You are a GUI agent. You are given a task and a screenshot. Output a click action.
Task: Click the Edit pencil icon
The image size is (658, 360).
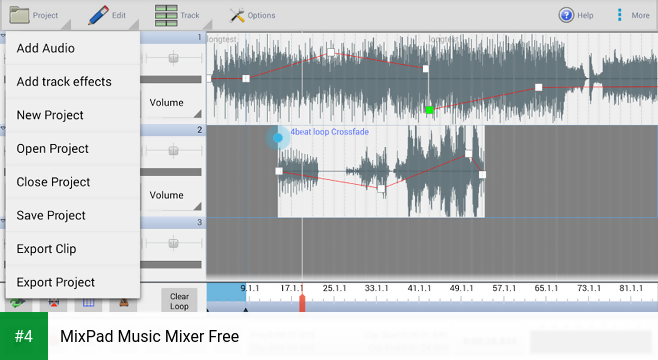[98, 16]
